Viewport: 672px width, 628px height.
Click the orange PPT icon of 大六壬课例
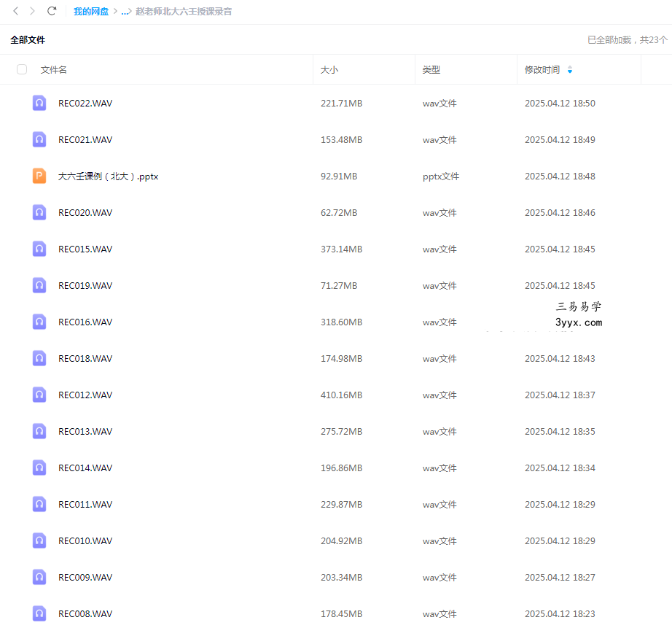coord(39,176)
